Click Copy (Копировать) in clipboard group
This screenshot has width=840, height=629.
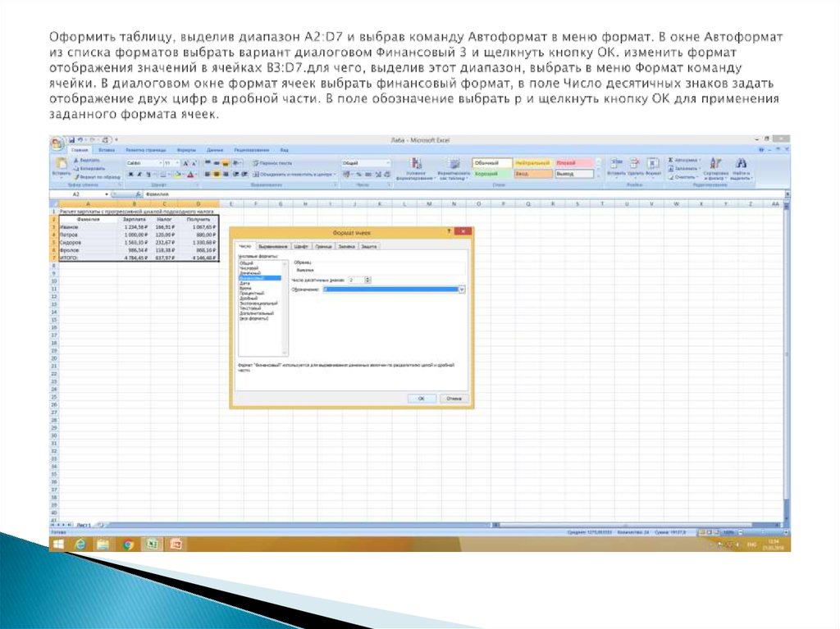89,168
